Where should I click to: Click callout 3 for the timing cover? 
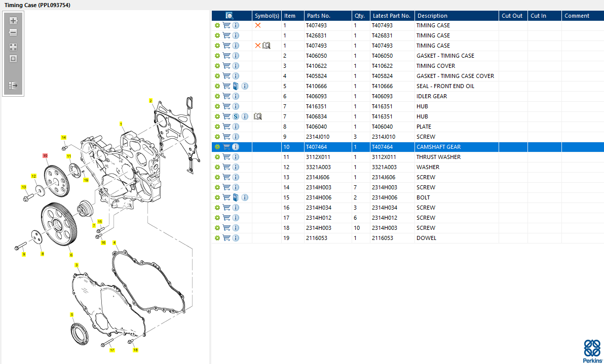tap(77, 265)
